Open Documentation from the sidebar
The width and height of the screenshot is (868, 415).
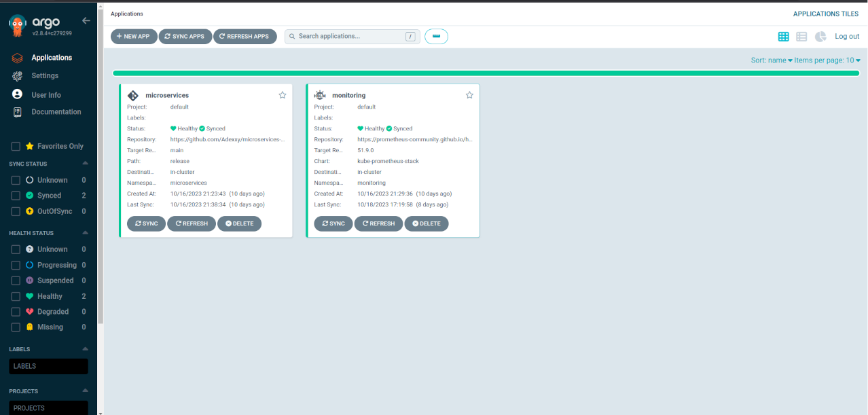tap(56, 112)
